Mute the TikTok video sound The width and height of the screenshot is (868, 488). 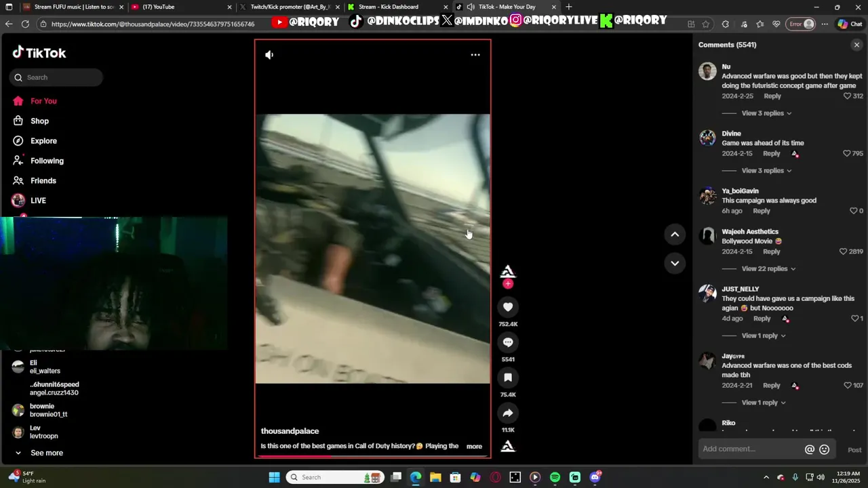tap(269, 55)
